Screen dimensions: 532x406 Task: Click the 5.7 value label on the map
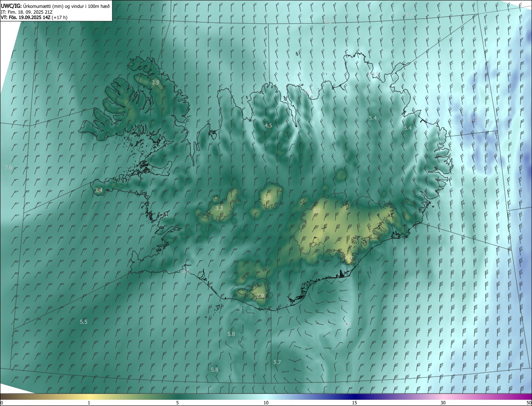(277, 362)
